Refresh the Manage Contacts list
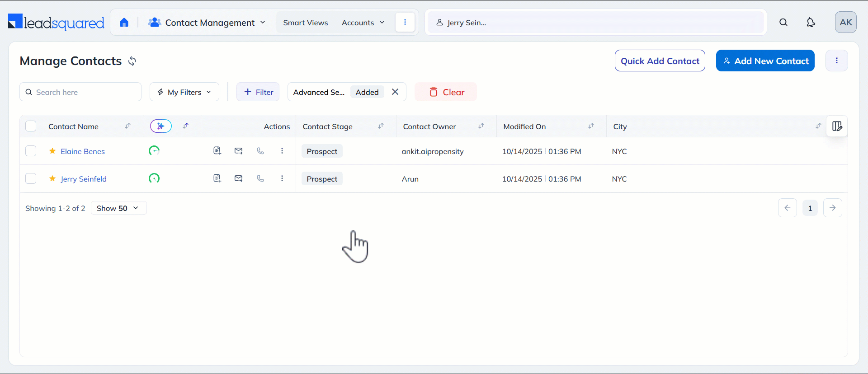This screenshot has width=868, height=374. [132, 61]
